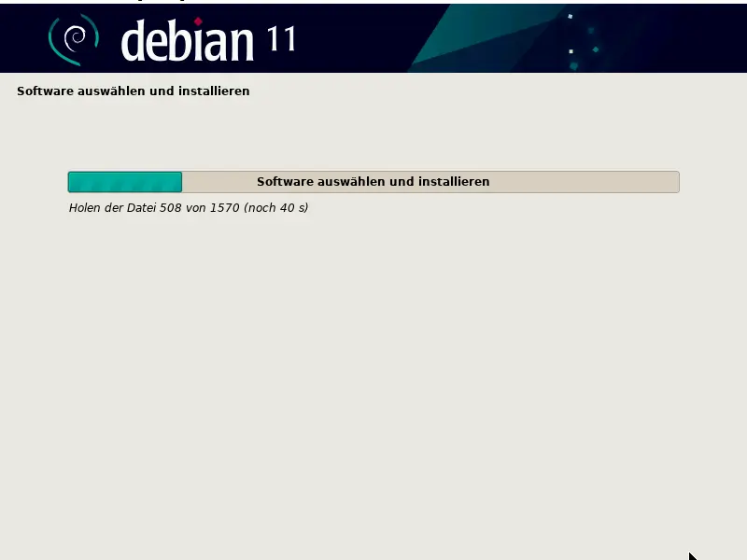Click the Debian swirl logo
Image resolution: width=747 pixels, height=560 pixels.
[74, 39]
